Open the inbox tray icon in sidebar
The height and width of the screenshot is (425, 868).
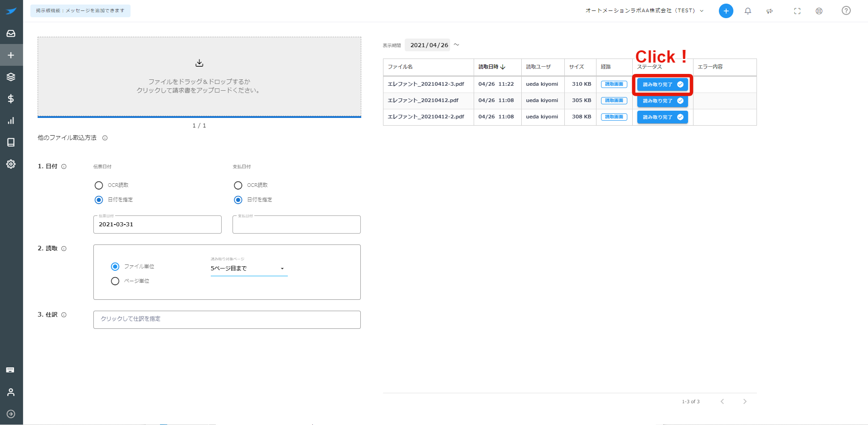11,34
